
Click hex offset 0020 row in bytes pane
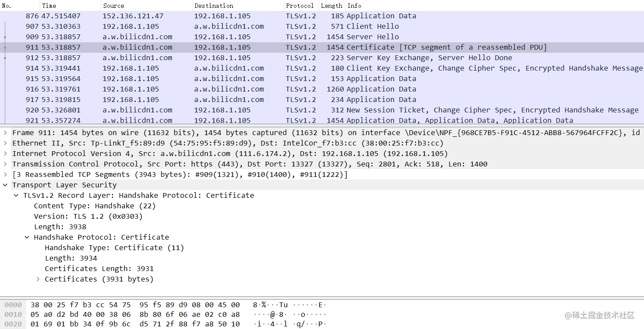coord(13,324)
